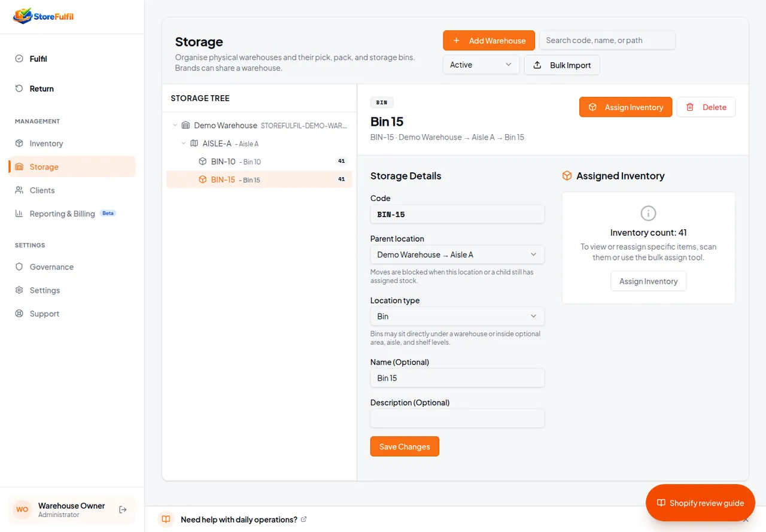Open the Shopify review guide
766x532 pixels.
point(700,503)
